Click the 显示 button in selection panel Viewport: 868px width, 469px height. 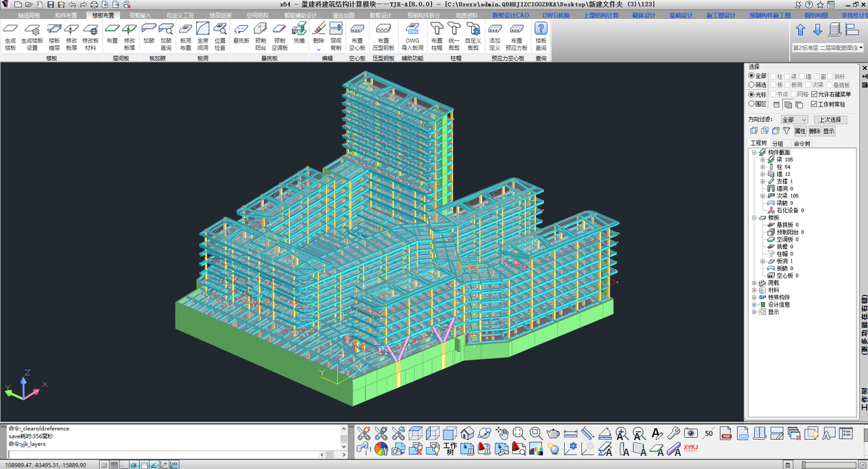(x=829, y=131)
